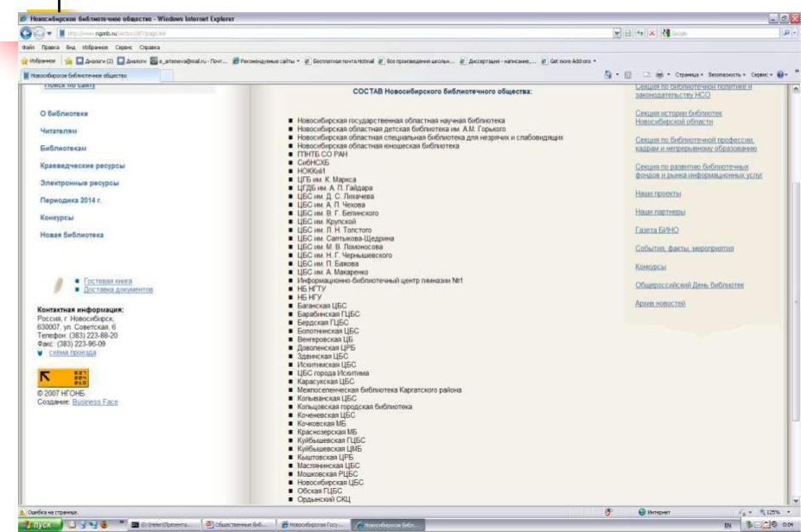Image resolution: width=801 pixels, height=532 pixels.
Task: Click the RSS feeds icon in command bar
Action: tap(628, 74)
